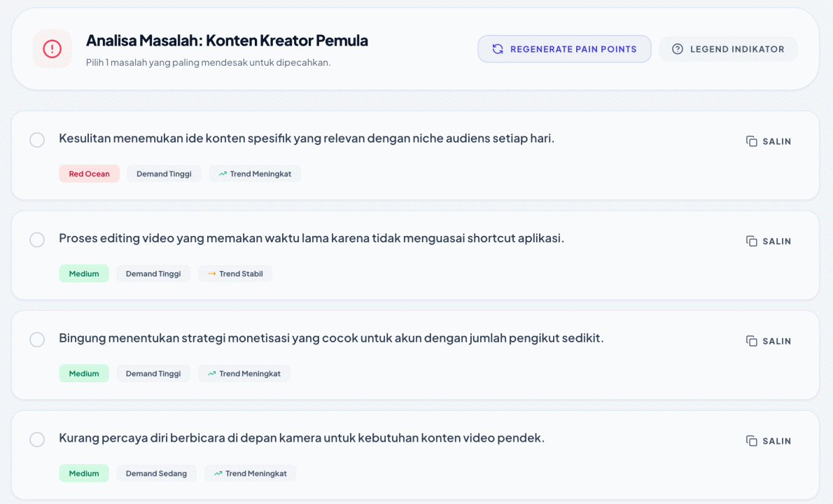This screenshot has height=504, width=833.
Task: Click Demand Tinggi tag in 'Bingung menentukan strategi' card
Action: 153,373
